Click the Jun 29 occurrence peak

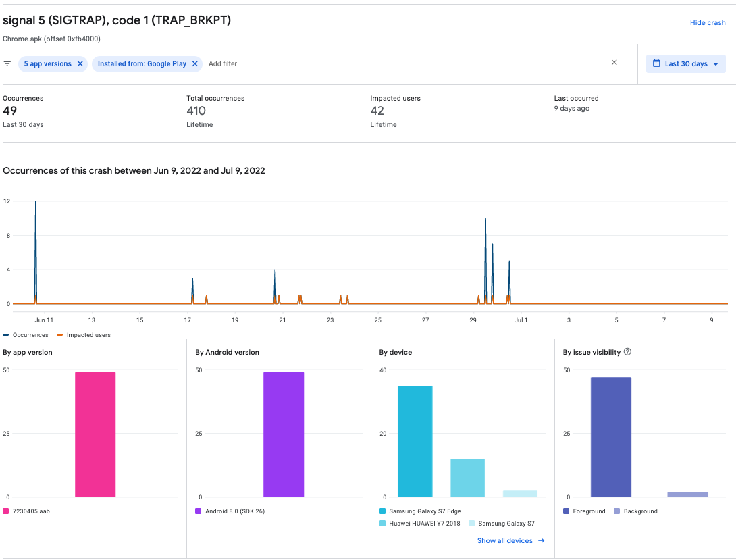coord(485,261)
